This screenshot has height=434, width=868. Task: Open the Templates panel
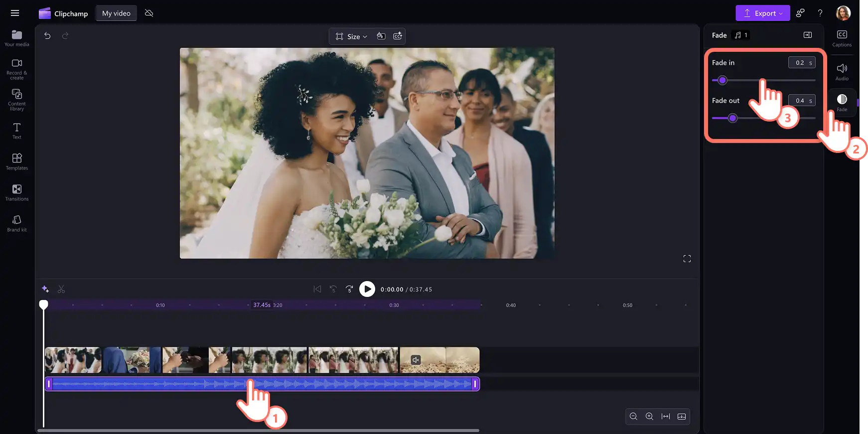pos(17,161)
